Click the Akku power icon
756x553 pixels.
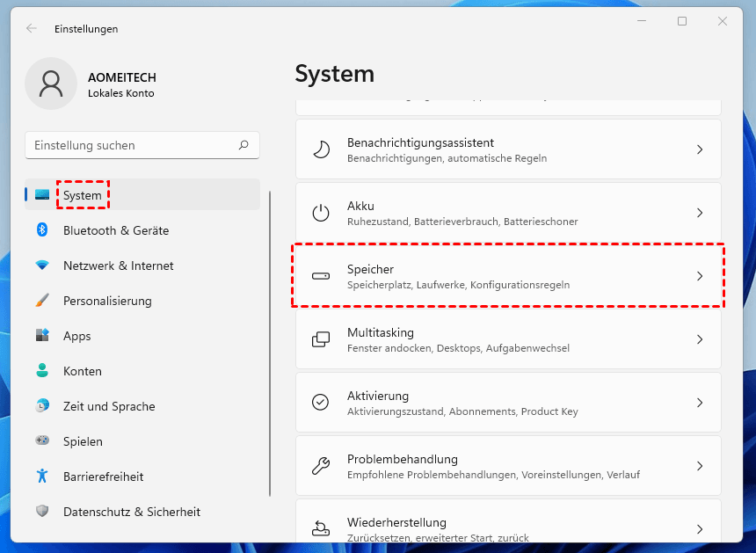[x=321, y=213]
